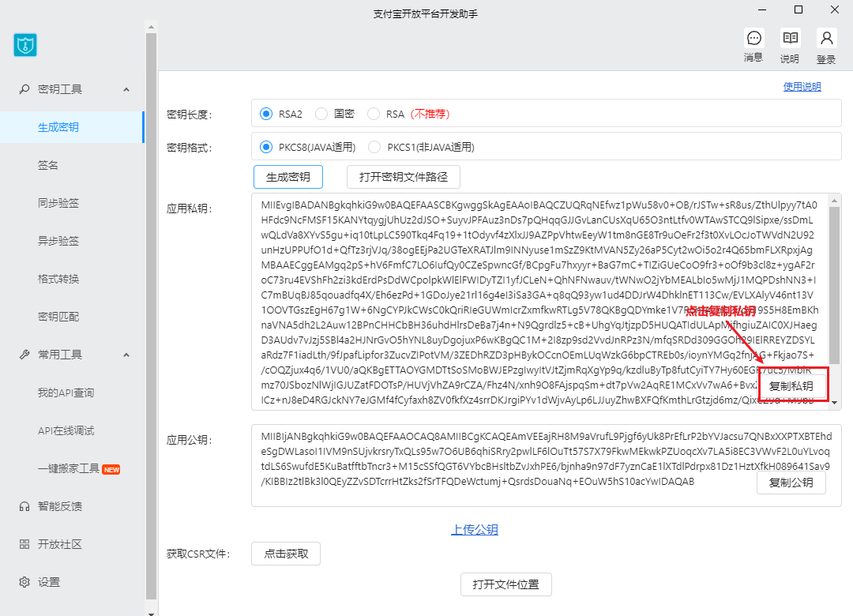
Task: Click the 密钥工具 key icon
Action: pos(24,89)
